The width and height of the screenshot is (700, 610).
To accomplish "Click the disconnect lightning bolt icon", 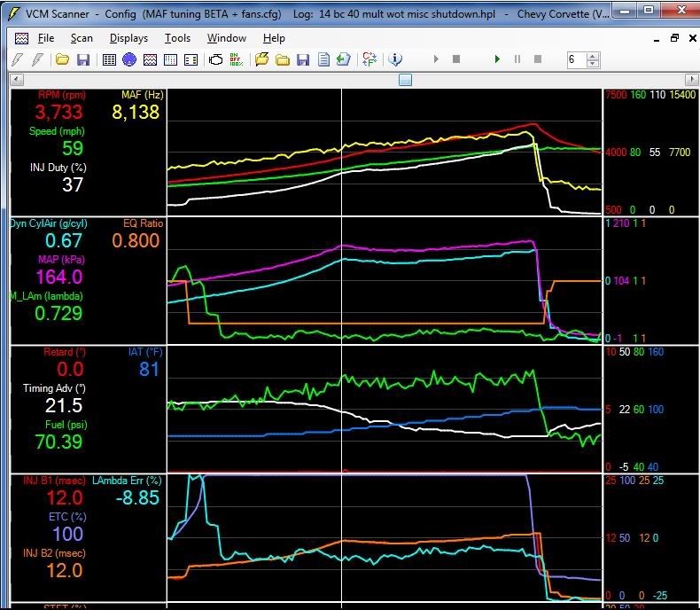I will click(x=37, y=59).
